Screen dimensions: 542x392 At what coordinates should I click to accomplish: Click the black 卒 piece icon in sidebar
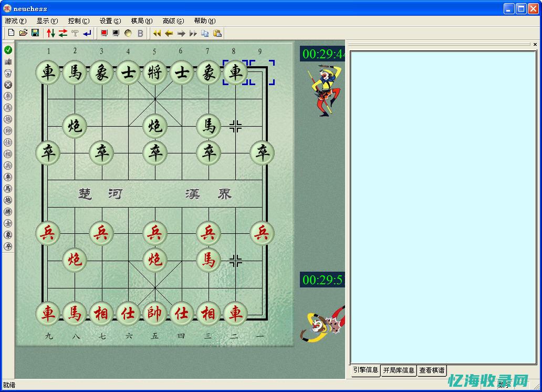tap(7, 246)
